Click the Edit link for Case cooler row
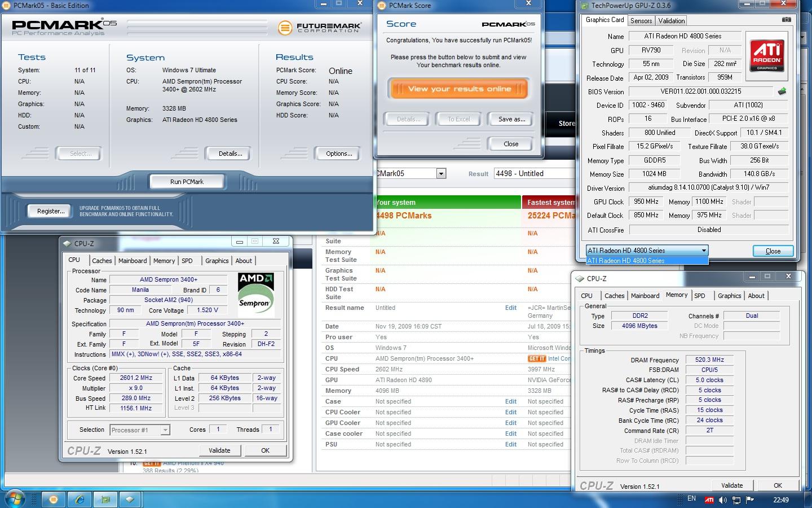This screenshot has height=508, width=812. point(510,434)
